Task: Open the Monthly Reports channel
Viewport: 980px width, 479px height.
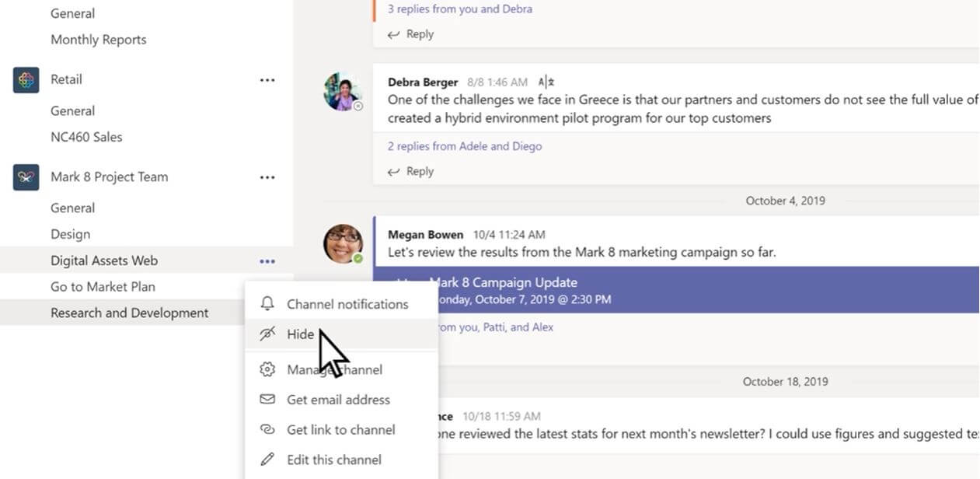Action: pos(99,40)
